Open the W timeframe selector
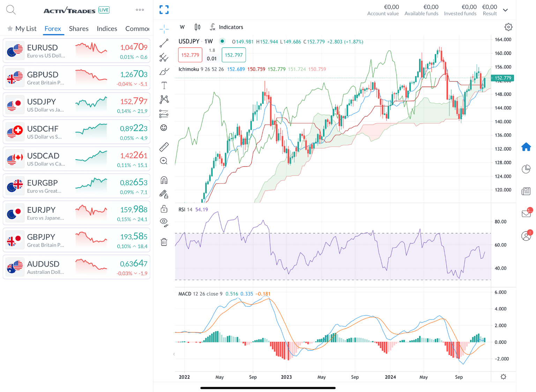This screenshot has width=536, height=392. tap(182, 27)
